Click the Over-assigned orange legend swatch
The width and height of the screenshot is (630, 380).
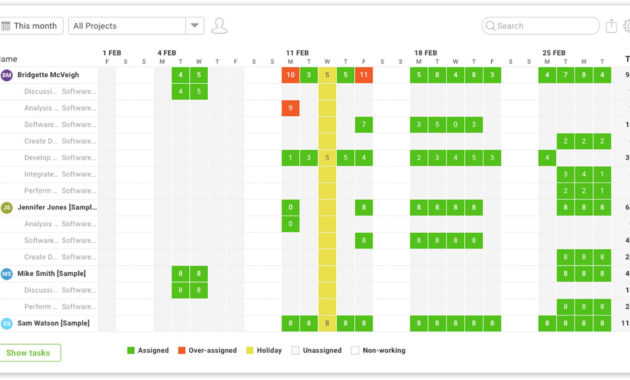pyautogui.click(x=182, y=350)
